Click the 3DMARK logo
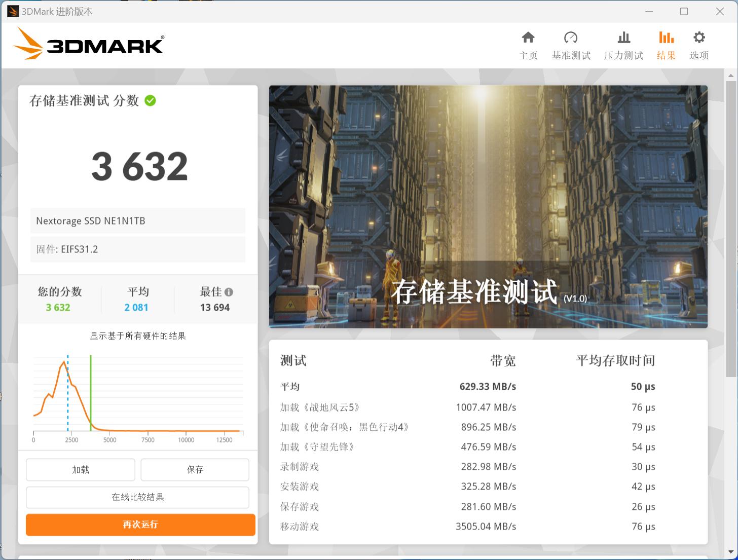Image resolution: width=738 pixels, height=560 pixels. point(89,44)
